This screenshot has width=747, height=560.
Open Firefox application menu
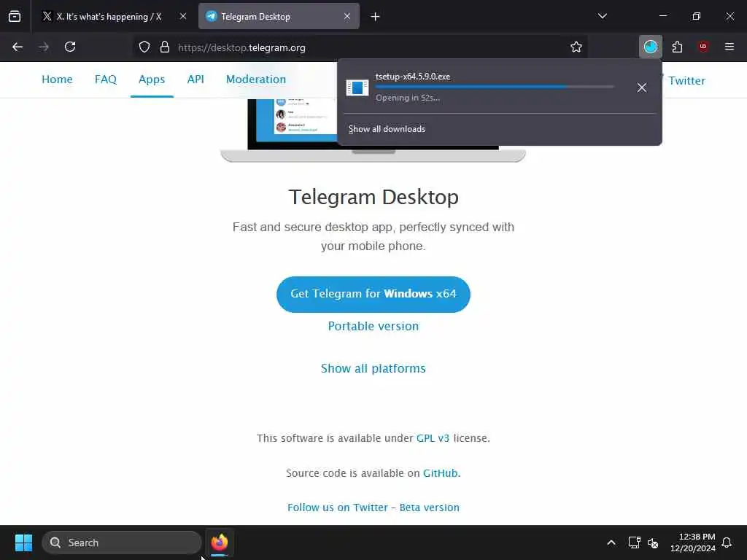[x=729, y=47]
